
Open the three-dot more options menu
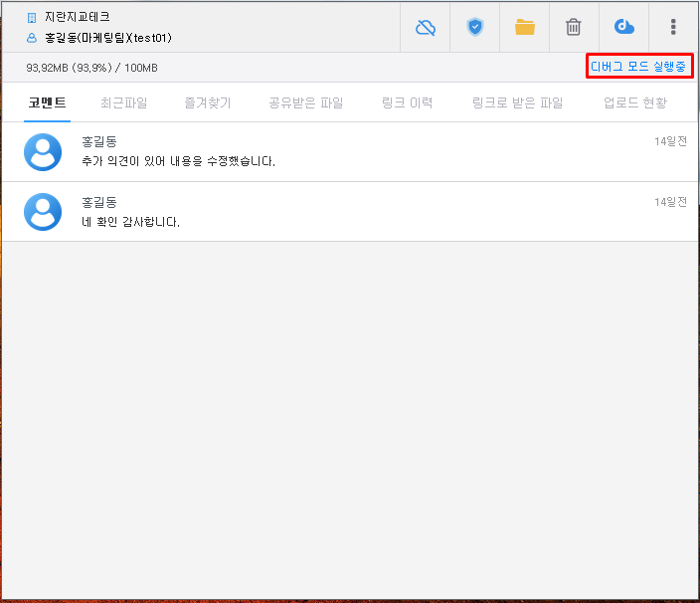[673, 27]
